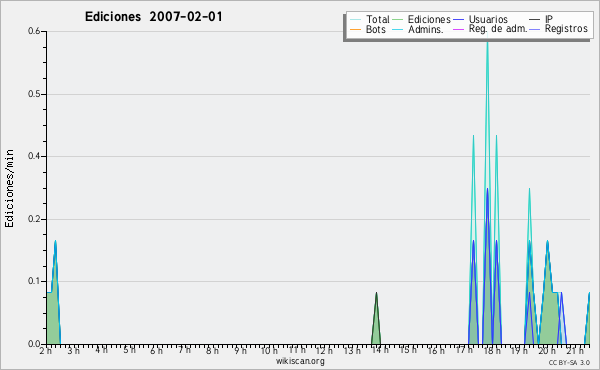Click the 10 h time axis label

point(269,350)
